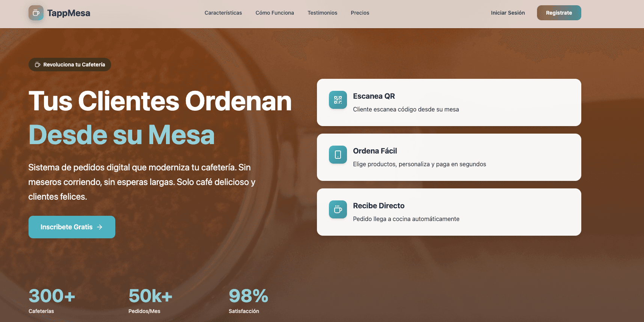The image size is (644, 322).
Task: Click the Ordena Fácil card description text
Action: point(419,164)
